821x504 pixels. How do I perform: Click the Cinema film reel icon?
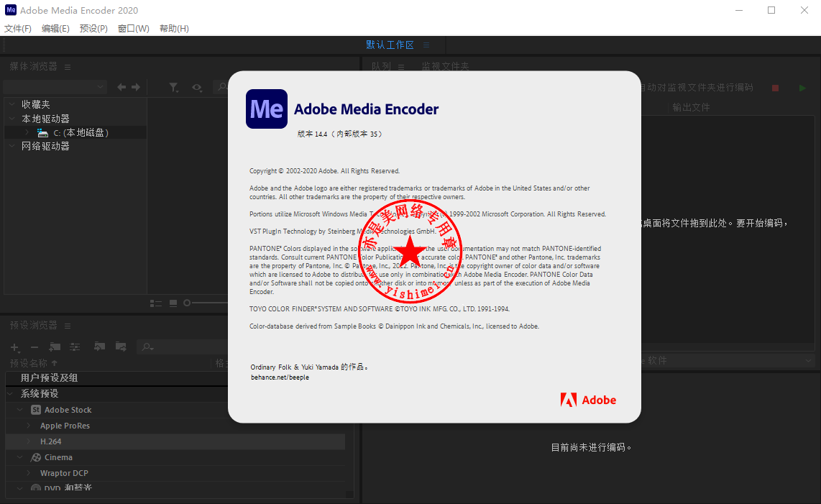(x=36, y=457)
